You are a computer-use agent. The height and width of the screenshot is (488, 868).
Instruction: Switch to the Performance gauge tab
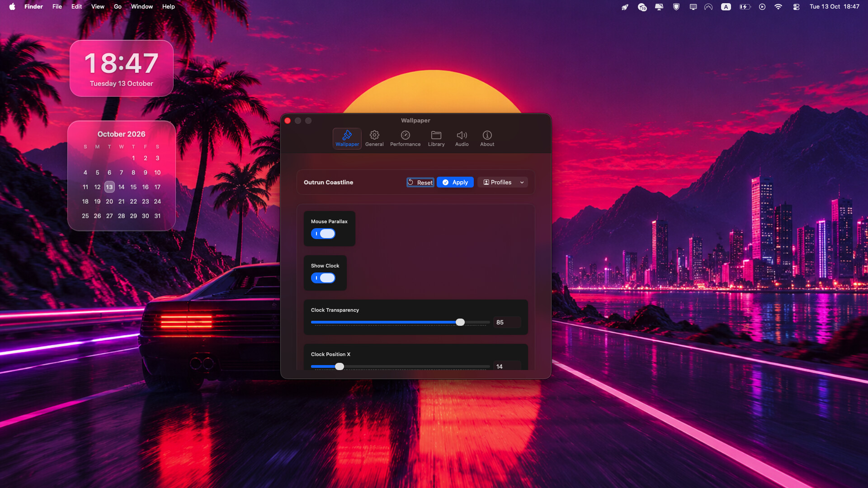point(405,138)
